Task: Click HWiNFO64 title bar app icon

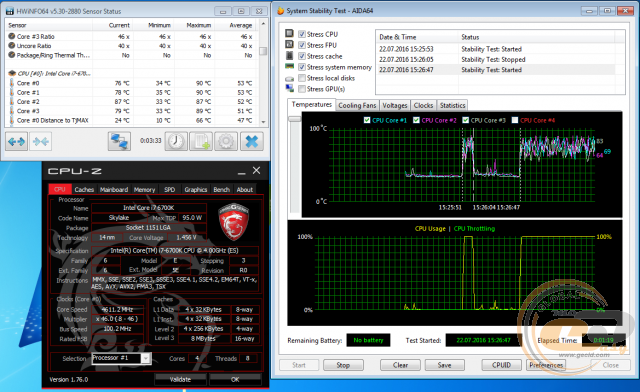Action: 10,11
